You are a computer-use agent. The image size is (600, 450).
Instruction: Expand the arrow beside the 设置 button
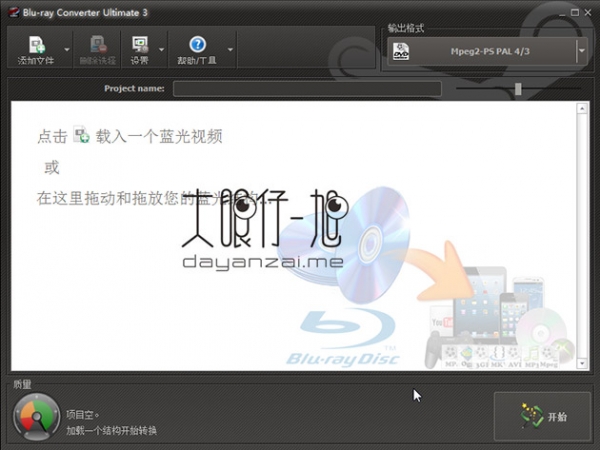click(x=161, y=50)
